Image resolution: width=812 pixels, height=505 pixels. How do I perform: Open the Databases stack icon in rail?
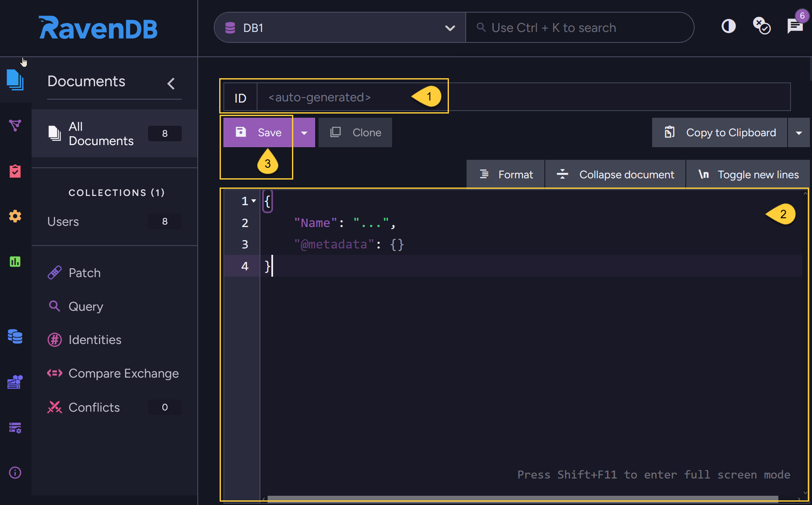point(15,336)
